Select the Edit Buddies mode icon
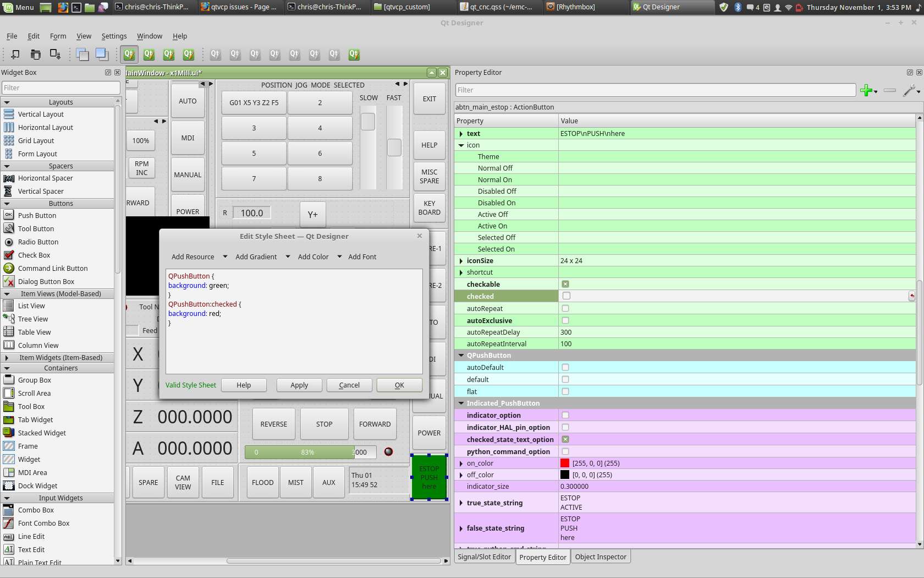 point(168,54)
